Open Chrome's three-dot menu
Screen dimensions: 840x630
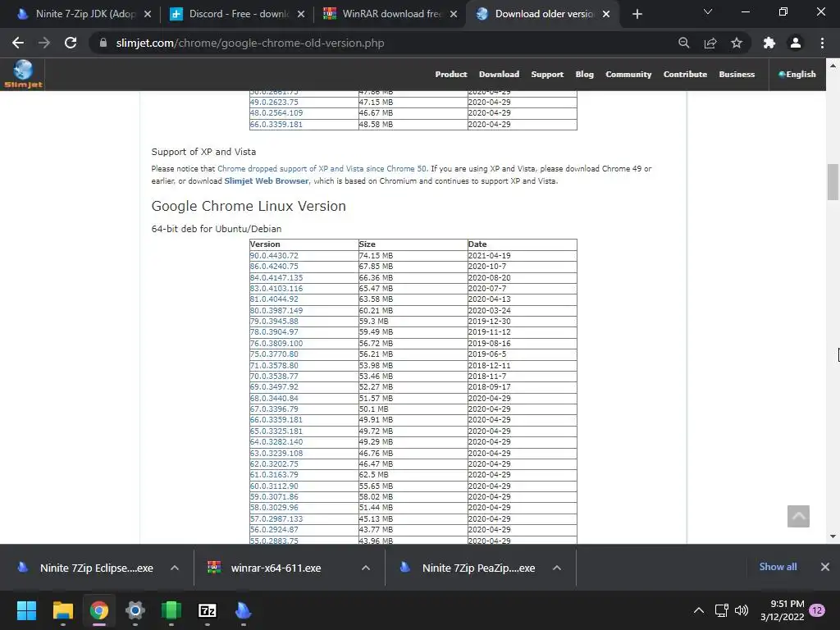click(822, 43)
